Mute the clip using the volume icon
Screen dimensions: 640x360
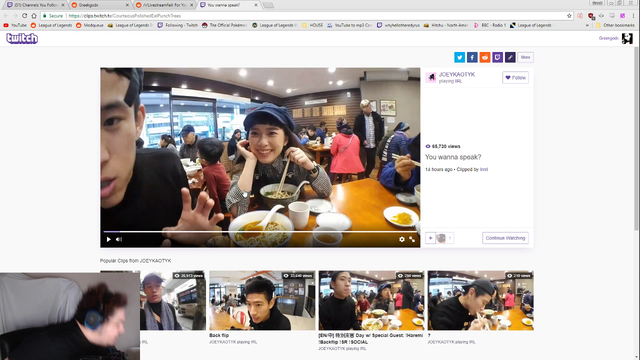(119, 240)
